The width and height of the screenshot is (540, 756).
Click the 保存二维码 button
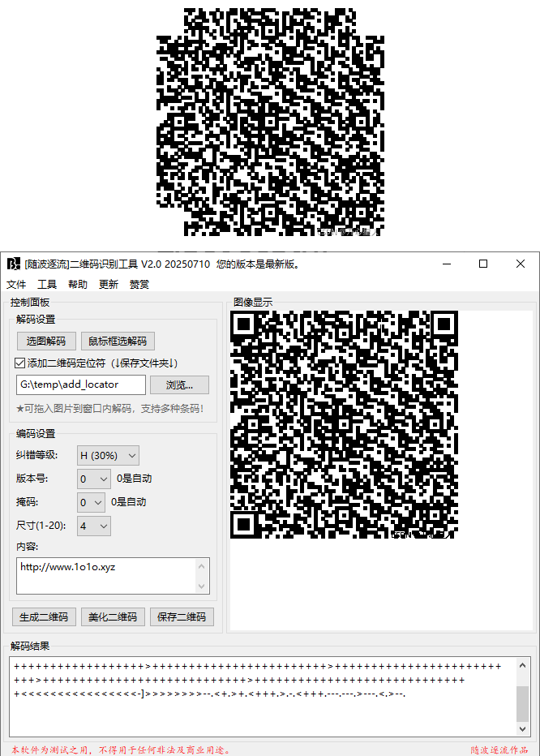(x=182, y=616)
